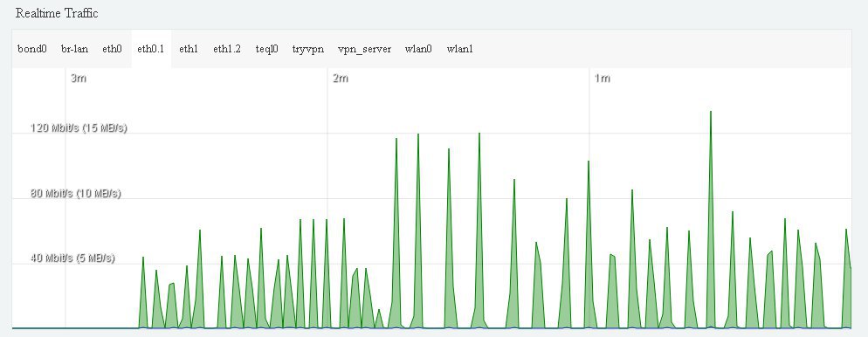Open the br-lan traffic tab

75,49
